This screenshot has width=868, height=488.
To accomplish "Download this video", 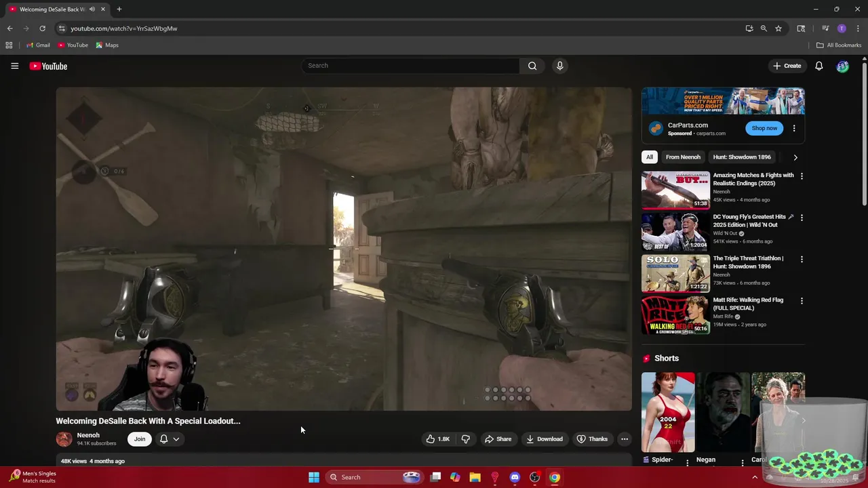I will 545,439.
